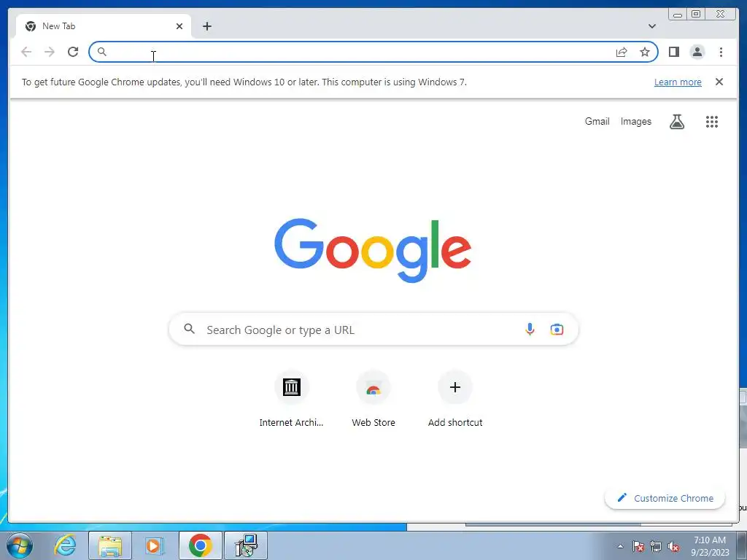Start a voice search with the microphone
The height and width of the screenshot is (560, 747).
530,329
